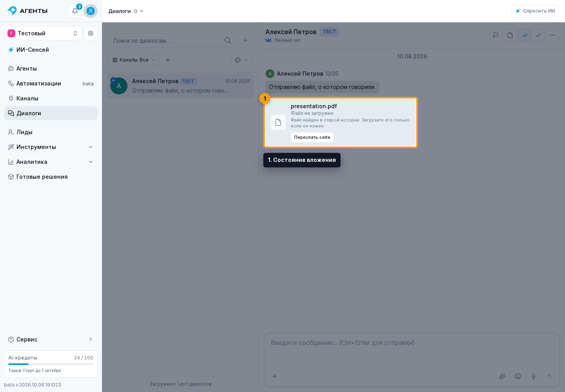The image size is (565, 392).
Task: Select Диалоги in the sidebar
Action: (x=51, y=113)
